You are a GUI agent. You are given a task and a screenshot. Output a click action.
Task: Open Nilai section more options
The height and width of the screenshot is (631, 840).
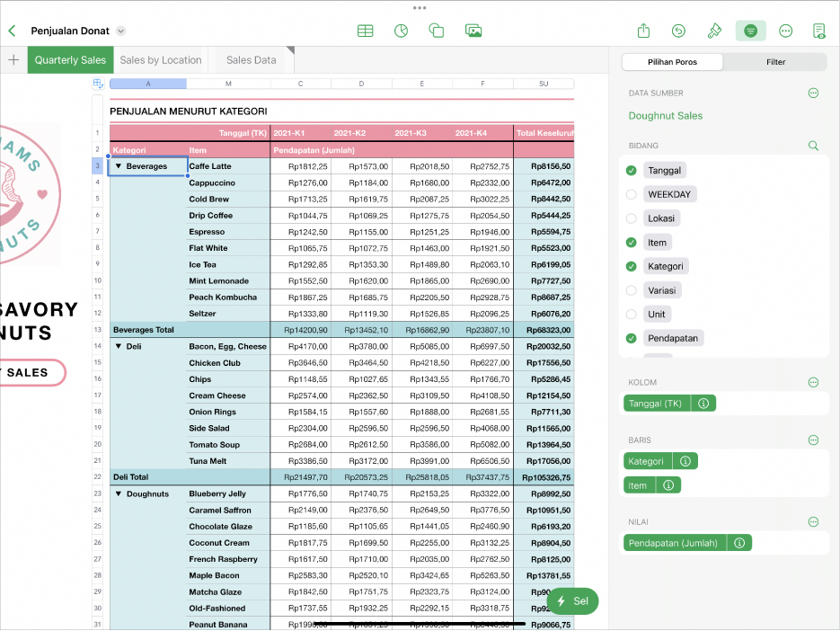tap(813, 521)
